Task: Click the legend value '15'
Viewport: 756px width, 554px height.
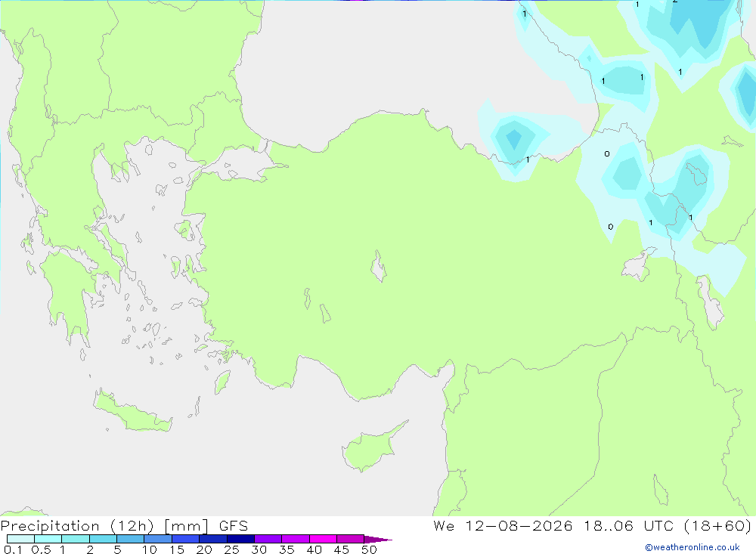Action: [177, 549]
